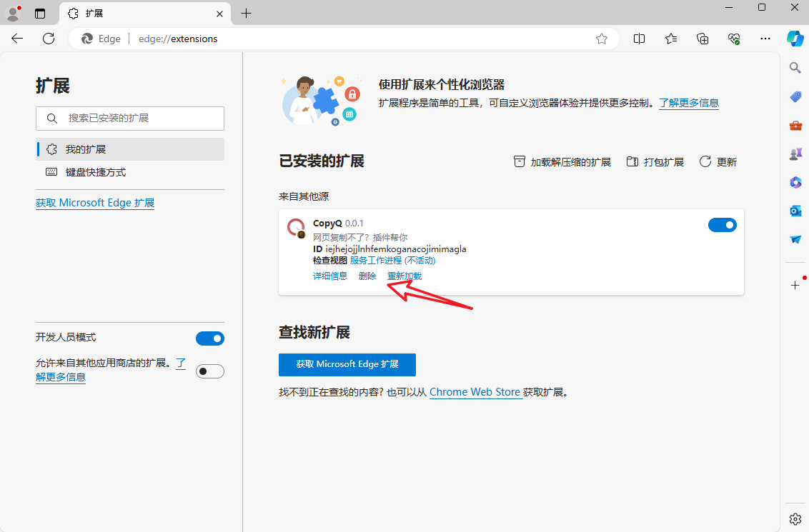Disable the CopyQ extension toggle
809x532 pixels.
click(723, 225)
